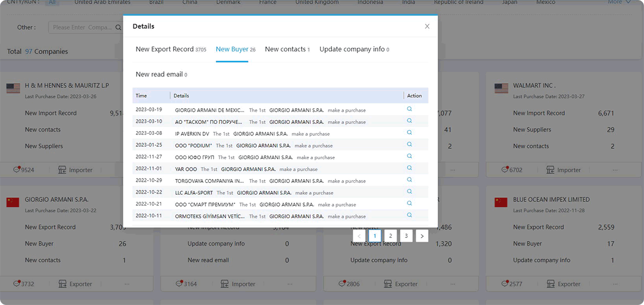The image size is (644, 305).
Task: Go to next page arrow
Action: coord(422,236)
